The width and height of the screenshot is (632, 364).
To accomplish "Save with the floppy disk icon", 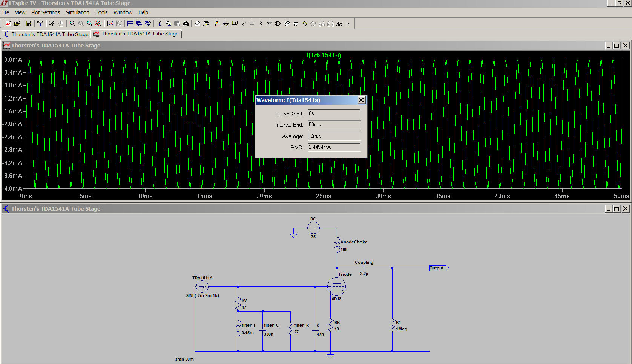I will (x=28, y=23).
